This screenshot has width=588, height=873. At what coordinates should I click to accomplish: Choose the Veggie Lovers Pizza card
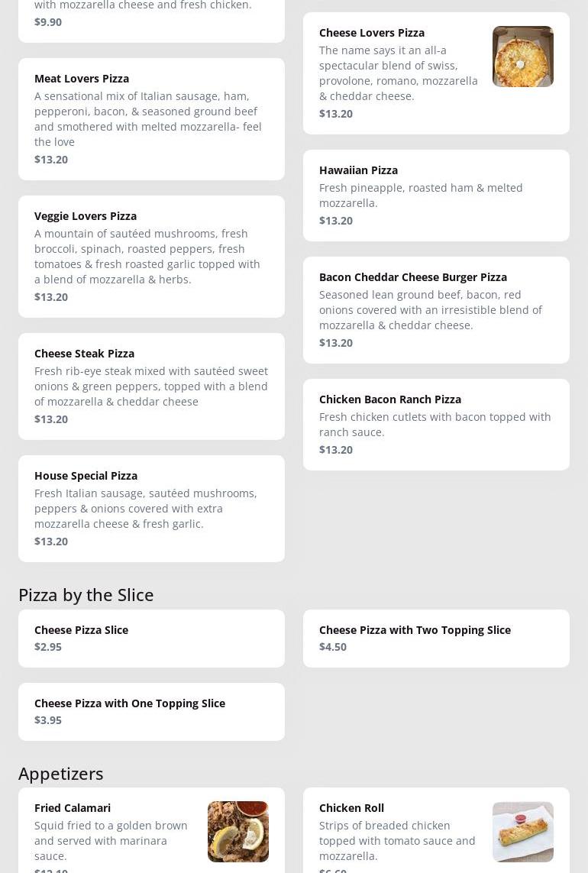click(x=151, y=257)
